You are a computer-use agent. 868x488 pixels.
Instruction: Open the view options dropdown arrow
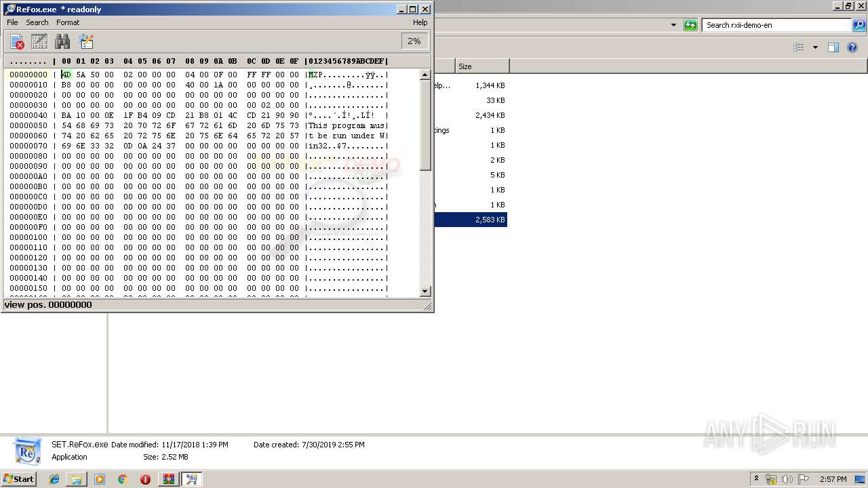tap(815, 47)
